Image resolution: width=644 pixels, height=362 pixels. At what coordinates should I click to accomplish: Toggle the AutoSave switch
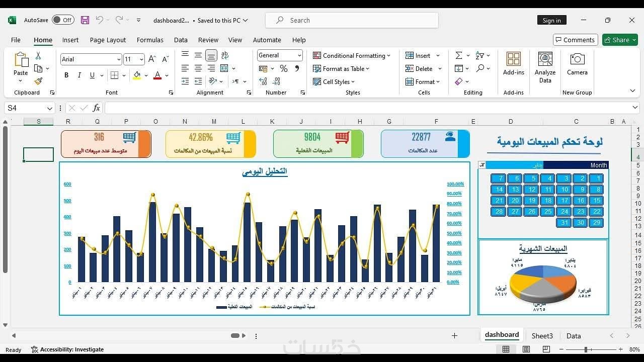point(63,20)
